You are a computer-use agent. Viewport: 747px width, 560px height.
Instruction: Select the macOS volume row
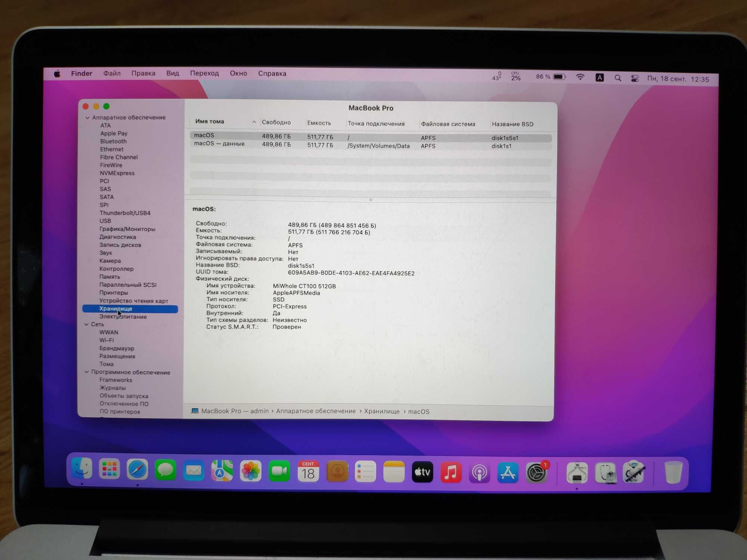click(x=371, y=137)
